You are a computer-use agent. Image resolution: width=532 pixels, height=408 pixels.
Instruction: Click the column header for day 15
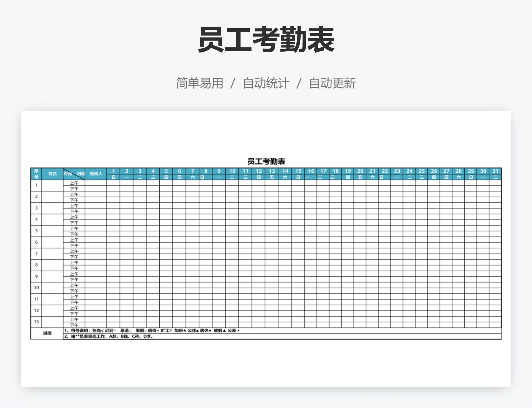tap(298, 171)
